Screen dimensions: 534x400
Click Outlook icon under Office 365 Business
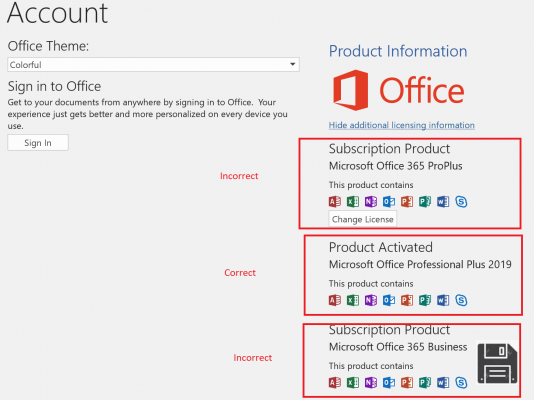click(389, 383)
